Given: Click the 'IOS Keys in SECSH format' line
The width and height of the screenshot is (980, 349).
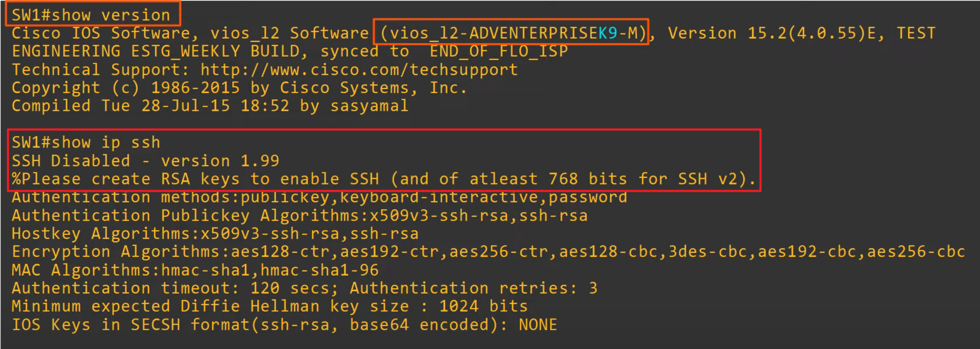Looking at the screenshot, I should tap(284, 325).
